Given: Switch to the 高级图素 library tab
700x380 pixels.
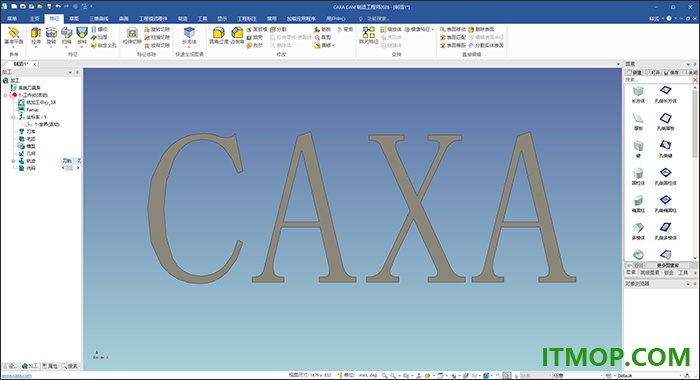Looking at the screenshot, I should coord(650,272).
